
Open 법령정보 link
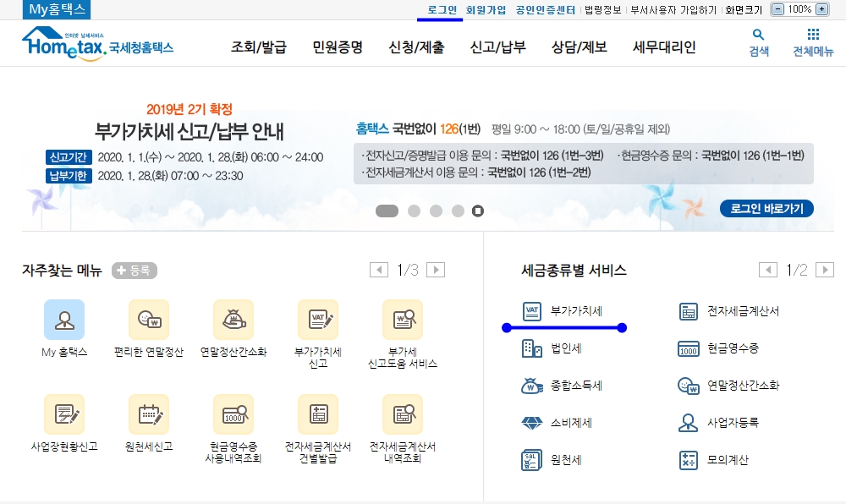603,9
